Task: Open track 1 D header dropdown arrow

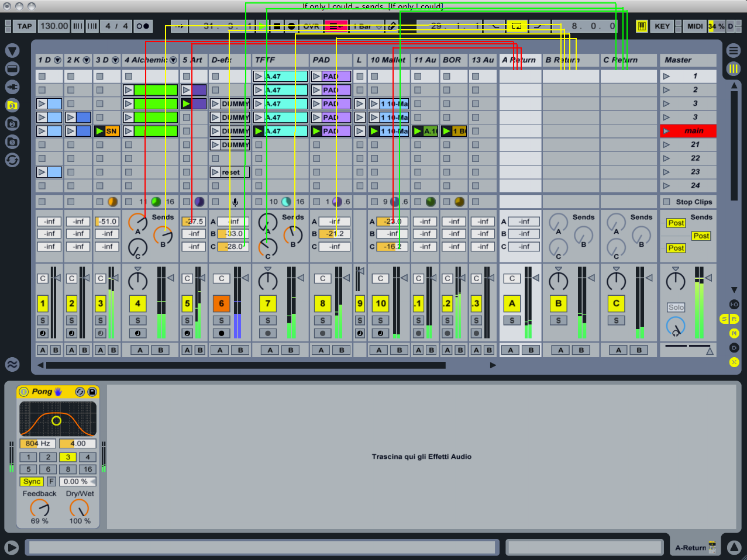Action: [x=57, y=60]
